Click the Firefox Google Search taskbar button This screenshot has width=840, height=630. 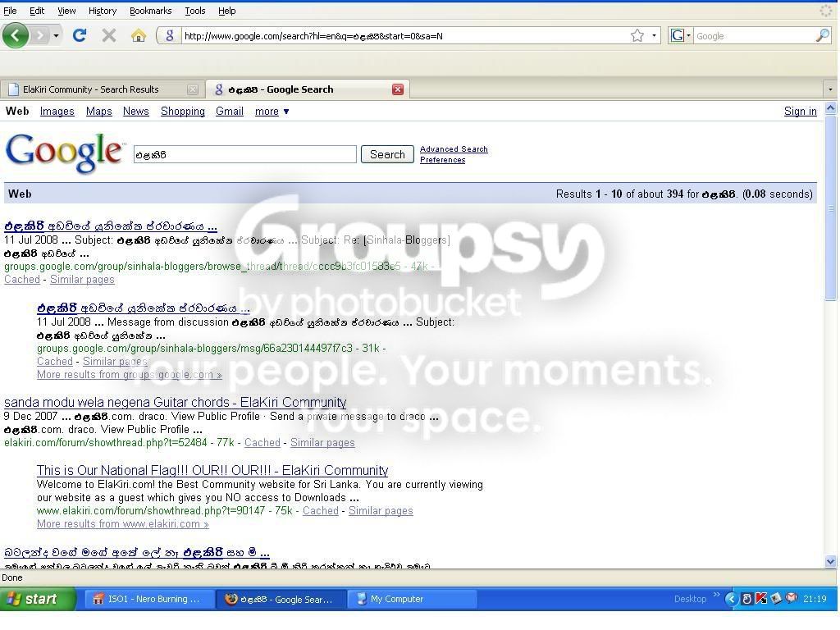point(281,599)
